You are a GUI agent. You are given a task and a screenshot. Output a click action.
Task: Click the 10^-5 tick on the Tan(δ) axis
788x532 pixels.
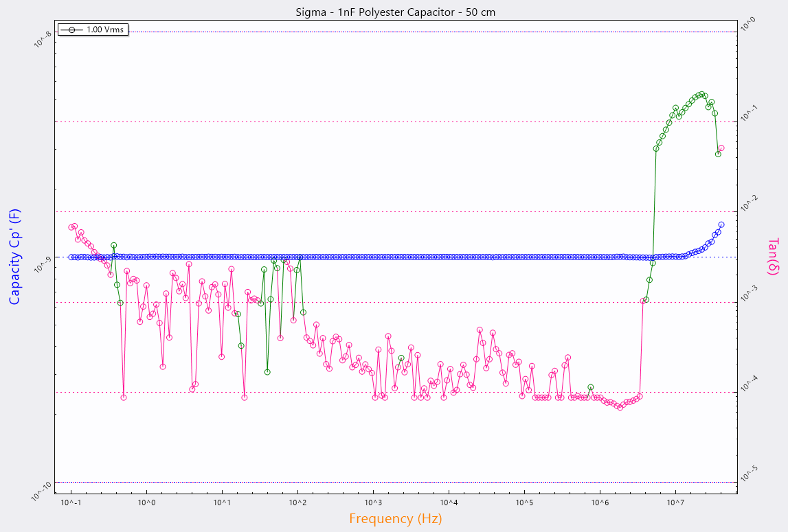[747, 475]
